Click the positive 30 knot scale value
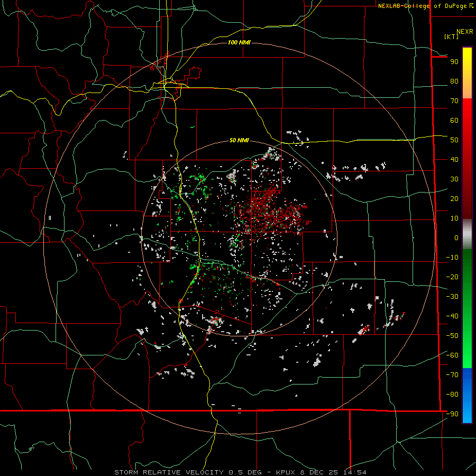Viewport: 476px width, 476px height. [454, 179]
